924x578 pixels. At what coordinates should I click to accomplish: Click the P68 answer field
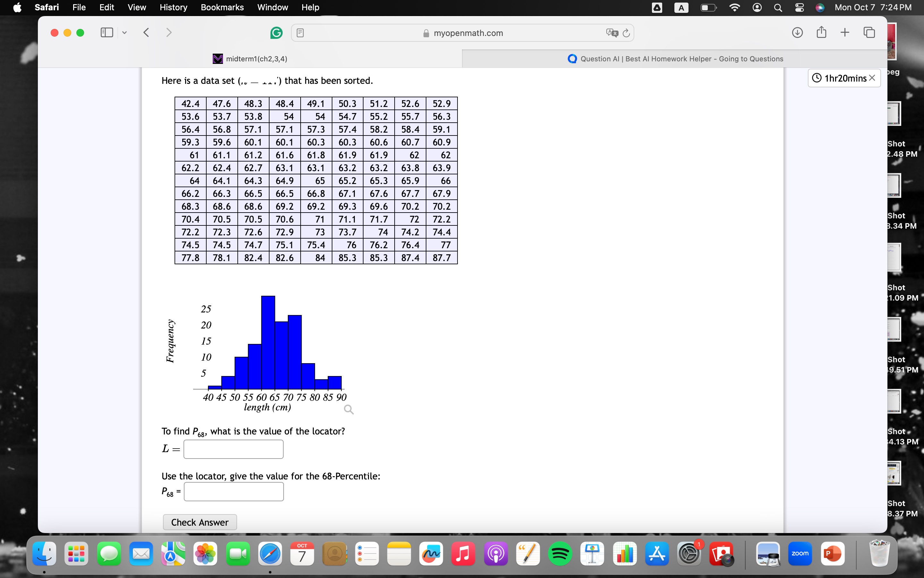tap(234, 491)
